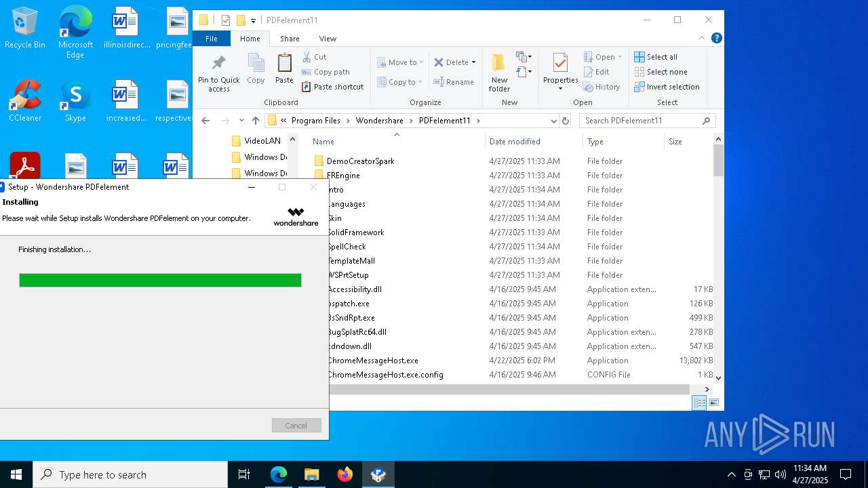Click the taskbar search box
Viewport: 868px width, 488px height.
(130, 474)
